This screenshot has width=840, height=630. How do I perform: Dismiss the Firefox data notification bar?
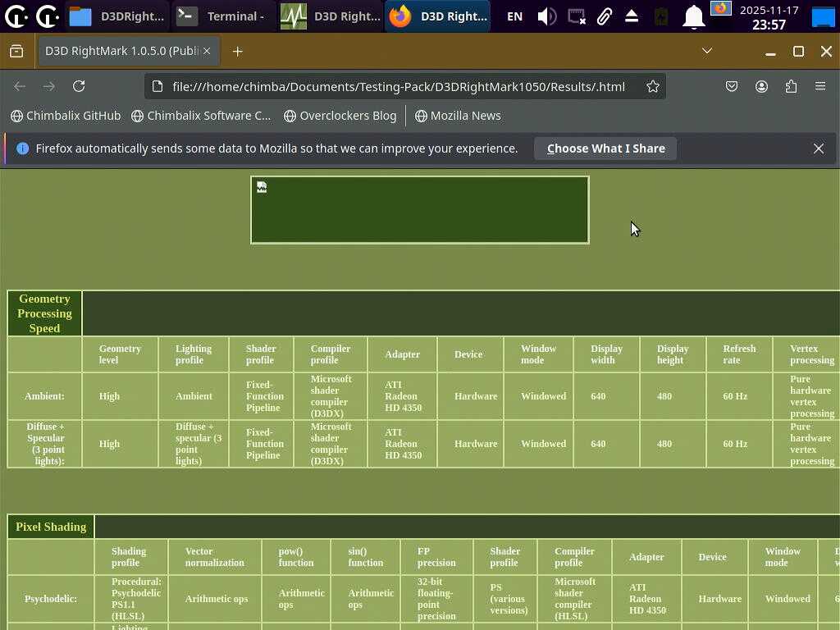[818, 148]
